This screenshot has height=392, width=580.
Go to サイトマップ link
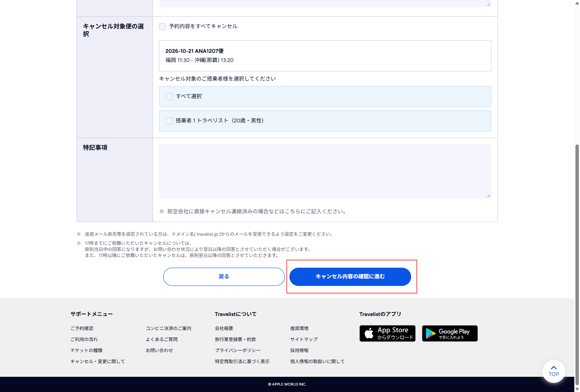(x=304, y=340)
